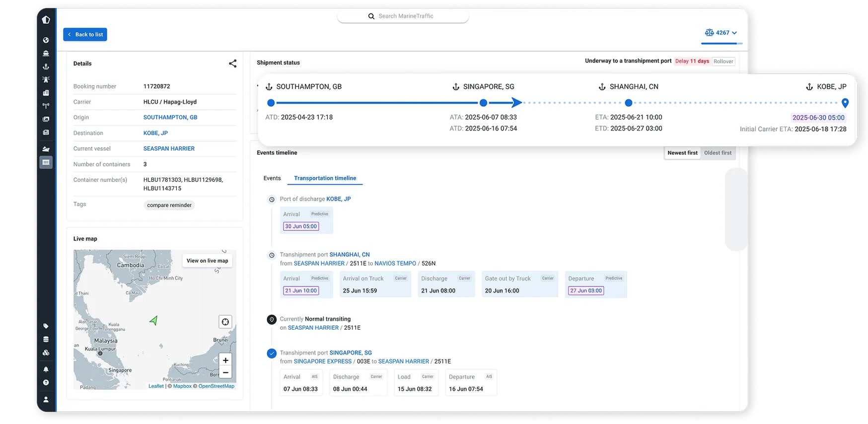Click the Singapore node on progress line

tap(483, 103)
